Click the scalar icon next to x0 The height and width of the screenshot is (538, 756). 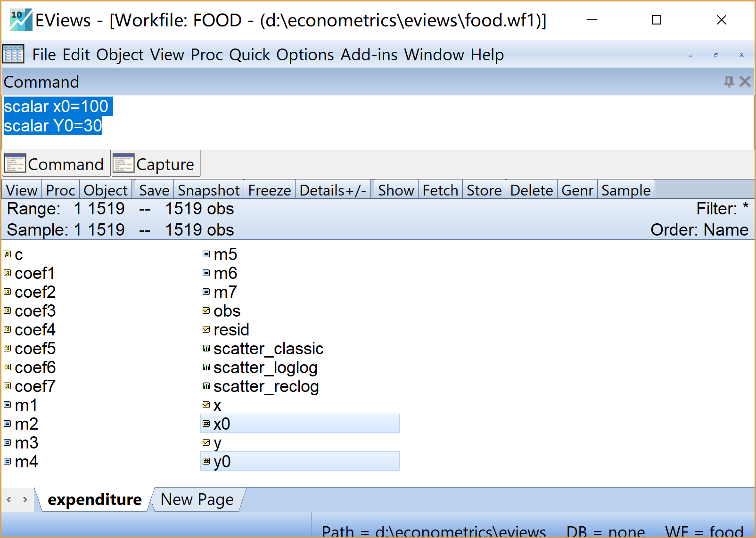[206, 424]
